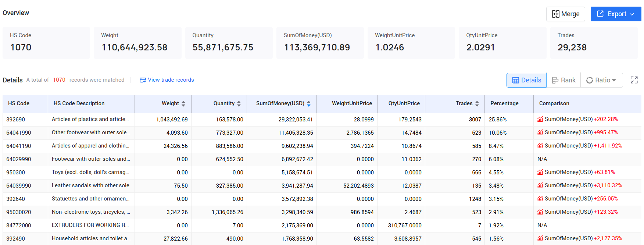The width and height of the screenshot is (644, 245).
Task: Open the Export dropdown
Action: point(616,14)
